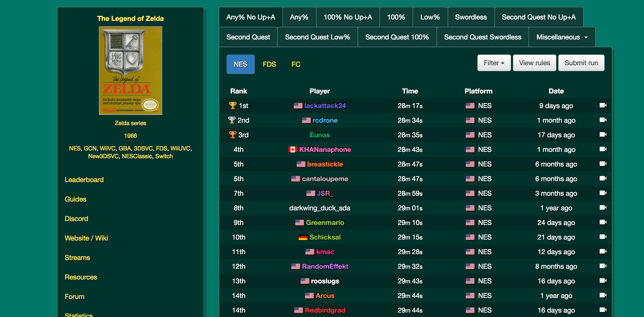
Task: Switch to the Second Quest tab
Action: [248, 37]
